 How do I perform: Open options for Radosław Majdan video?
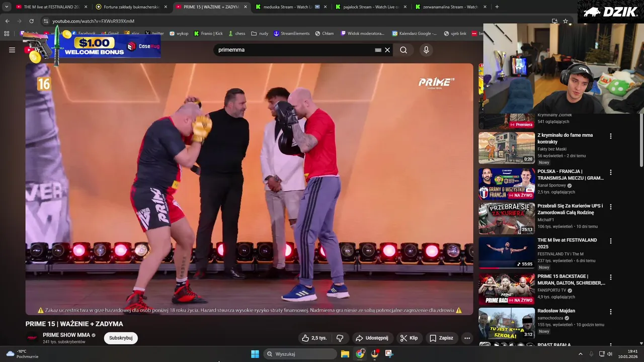611,312
